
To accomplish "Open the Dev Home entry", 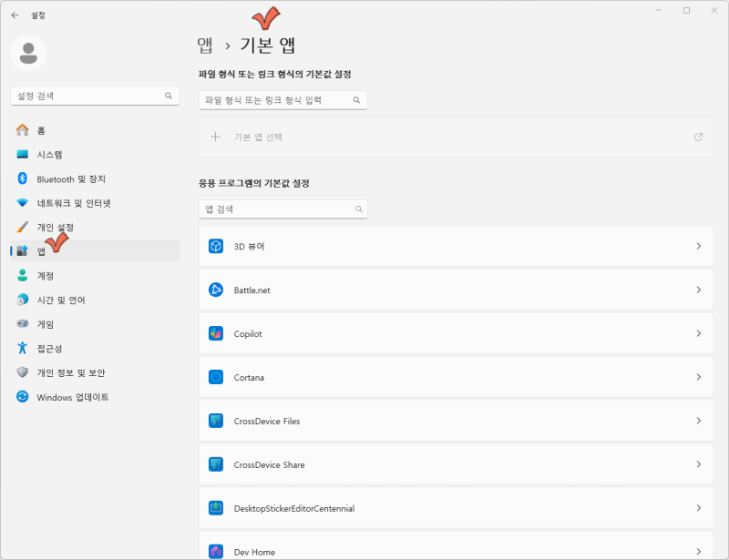I will coord(457,545).
